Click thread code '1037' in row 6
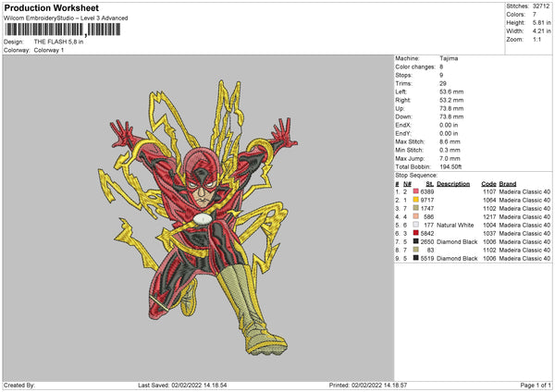This screenshot has height=392, width=555. (x=489, y=233)
